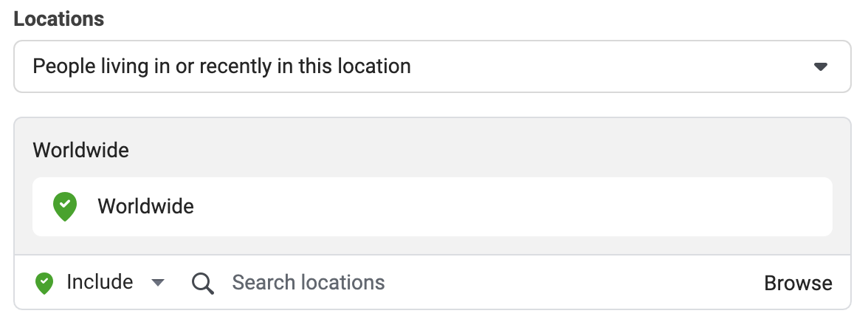Click the empty space before the Browse link
The height and width of the screenshot is (319, 868).
point(570,283)
